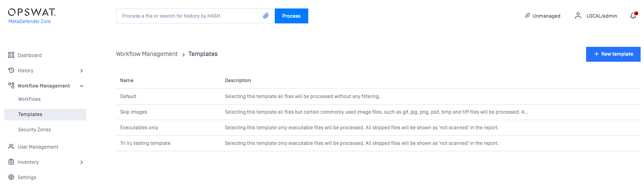This screenshot has height=194, width=644.
Task: Expand the History submenu chevron
Action: click(x=82, y=71)
